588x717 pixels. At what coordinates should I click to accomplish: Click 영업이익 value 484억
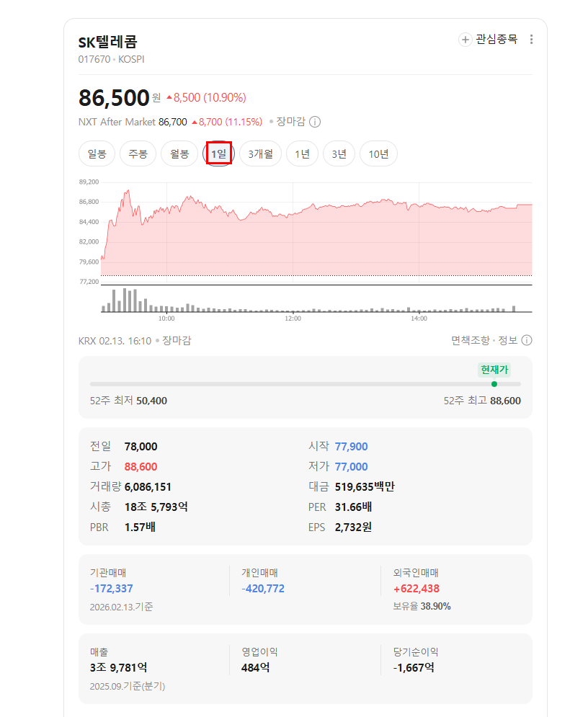coord(256,667)
